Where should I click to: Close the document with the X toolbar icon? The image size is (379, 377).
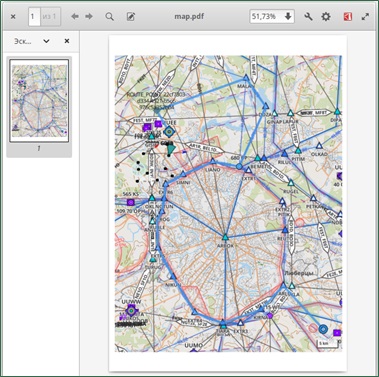tap(13, 16)
